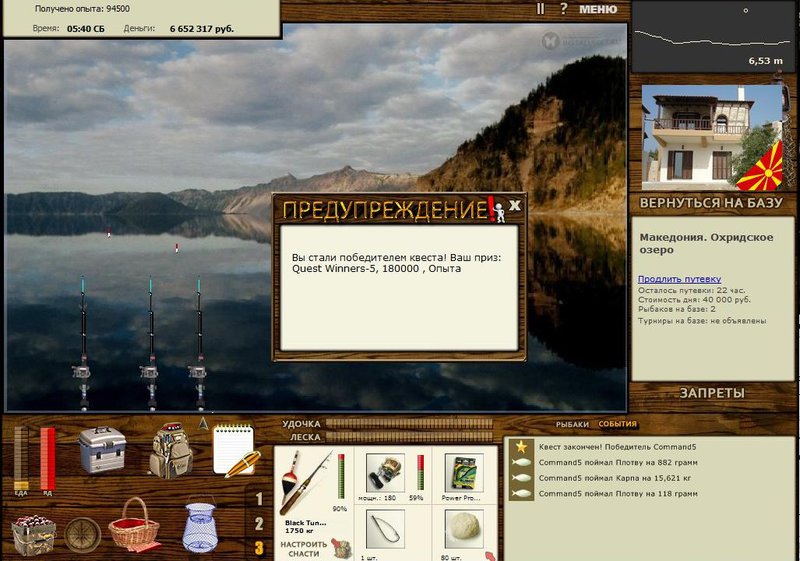Click the dough bait ball icon
Image resolution: width=800 pixels, height=561 pixels.
click(x=464, y=529)
